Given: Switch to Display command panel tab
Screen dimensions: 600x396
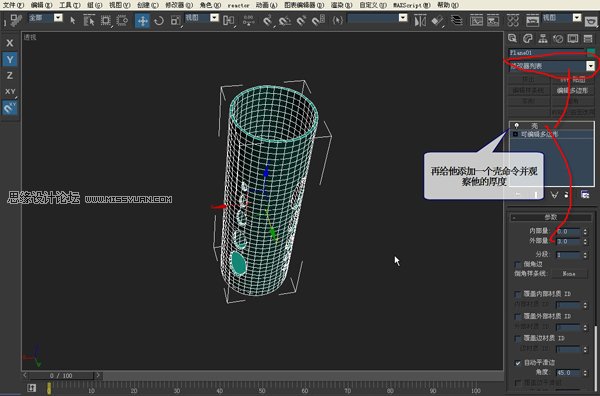Looking at the screenshot, I should [x=573, y=38].
